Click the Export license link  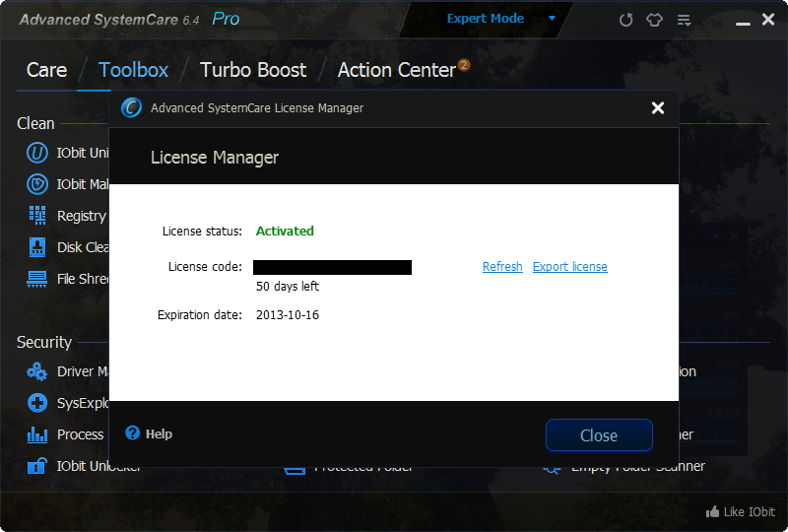click(570, 267)
